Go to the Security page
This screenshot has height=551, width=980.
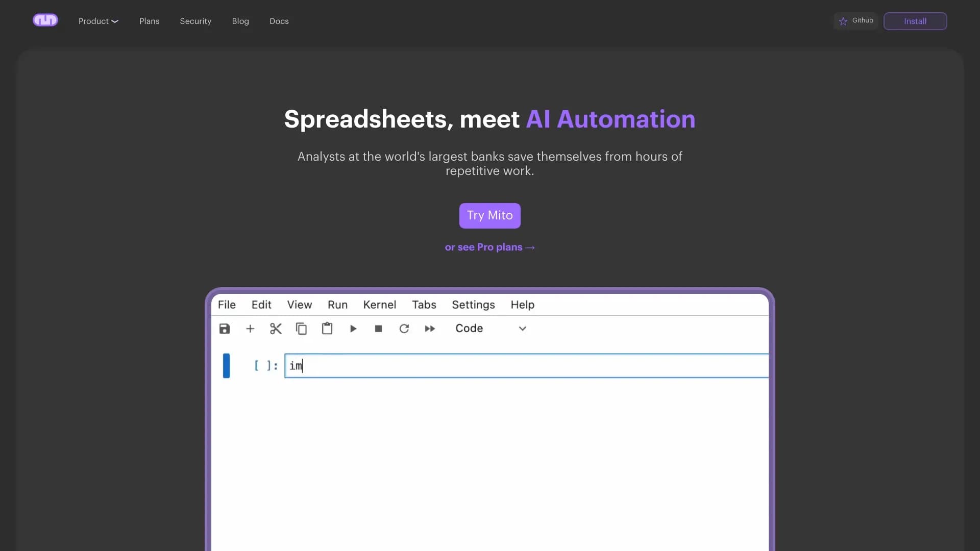pos(195,21)
